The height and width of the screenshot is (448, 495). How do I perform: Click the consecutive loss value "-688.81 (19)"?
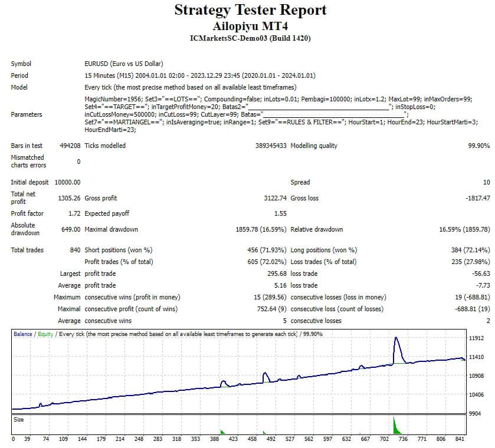473,309
